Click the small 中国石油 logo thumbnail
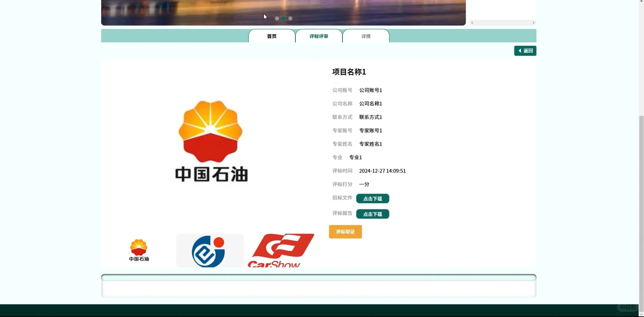The image size is (644, 317). [138, 250]
